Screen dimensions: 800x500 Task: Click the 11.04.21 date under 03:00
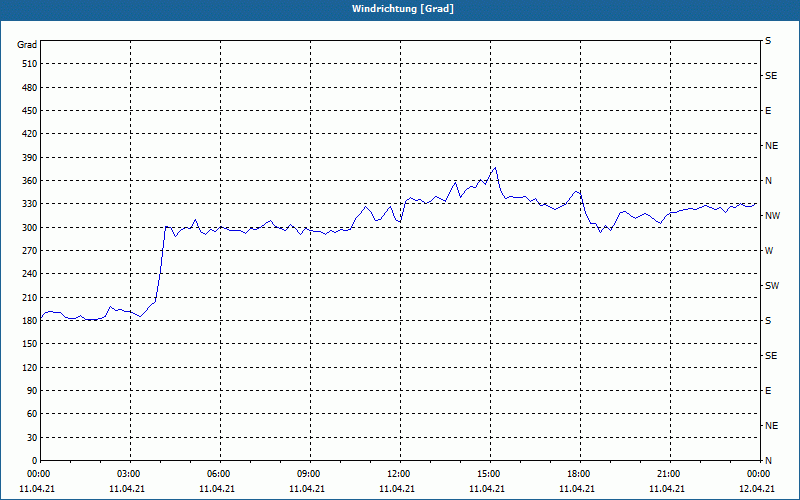[x=127, y=489]
